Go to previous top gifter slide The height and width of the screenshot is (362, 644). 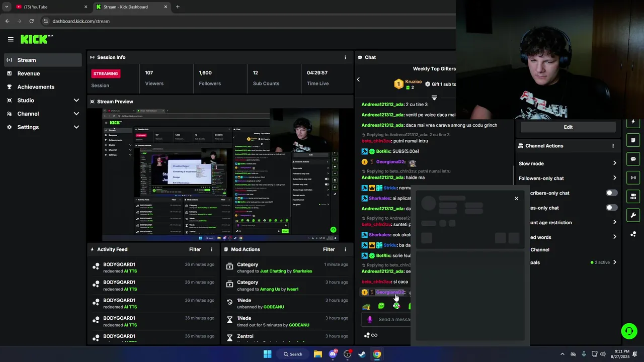coord(358,79)
